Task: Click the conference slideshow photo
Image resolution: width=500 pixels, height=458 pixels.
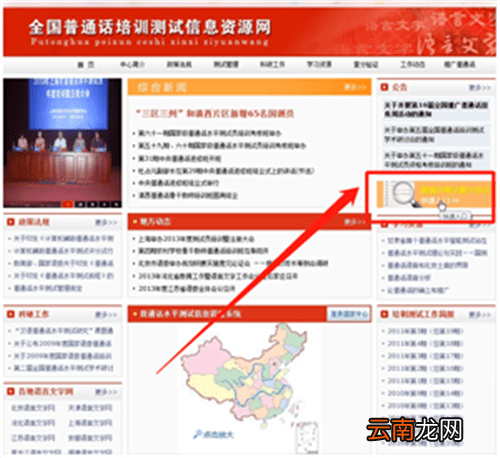Action: coord(62,143)
